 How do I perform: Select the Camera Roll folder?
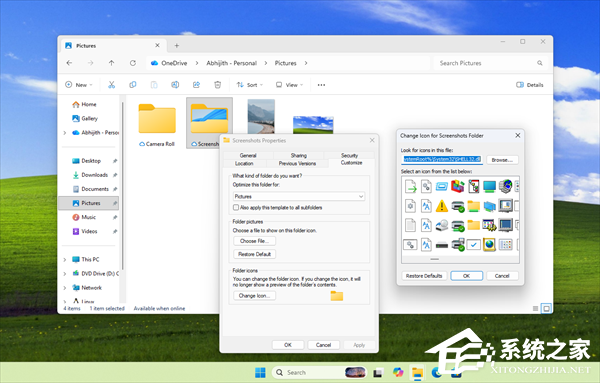157,125
